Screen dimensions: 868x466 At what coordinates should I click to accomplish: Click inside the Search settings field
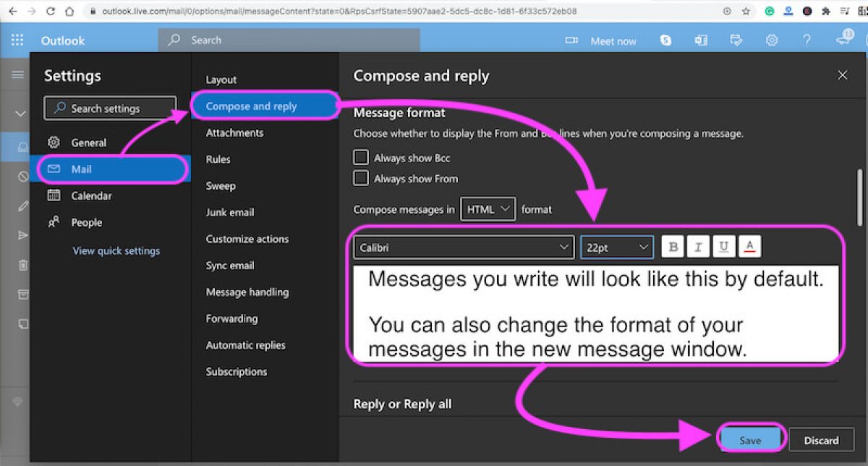click(x=109, y=108)
